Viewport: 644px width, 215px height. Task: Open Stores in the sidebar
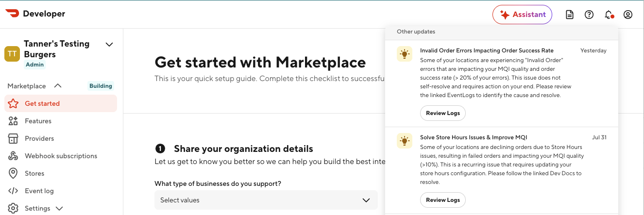coord(61,173)
